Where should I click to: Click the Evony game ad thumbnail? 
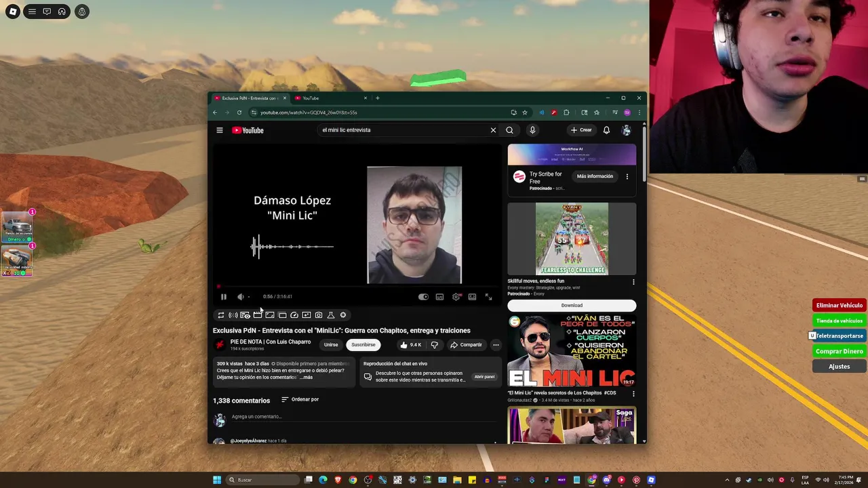(572, 239)
